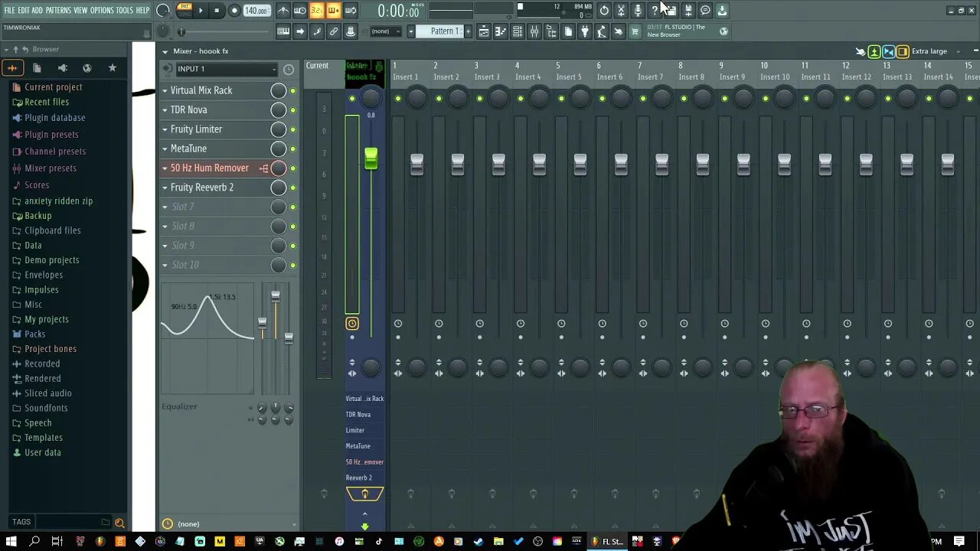The width and height of the screenshot is (980, 551).
Task: Click the 140.000 tempo field
Action: (x=256, y=11)
